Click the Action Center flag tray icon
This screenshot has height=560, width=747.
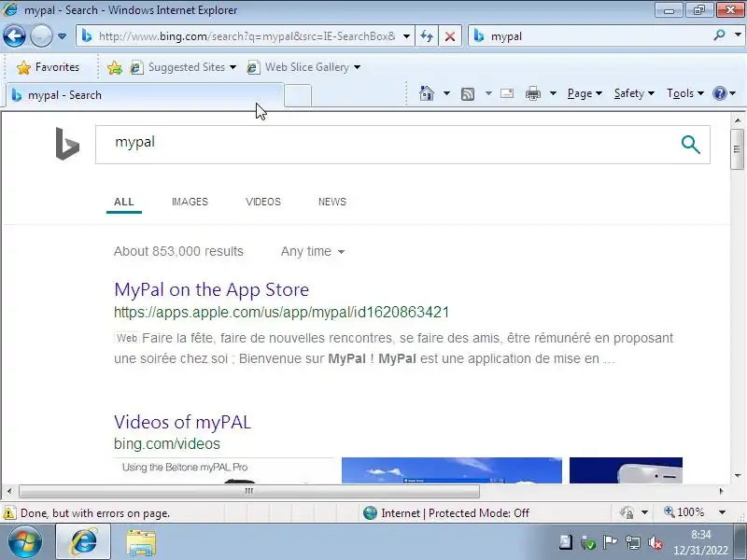coord(610,542)
